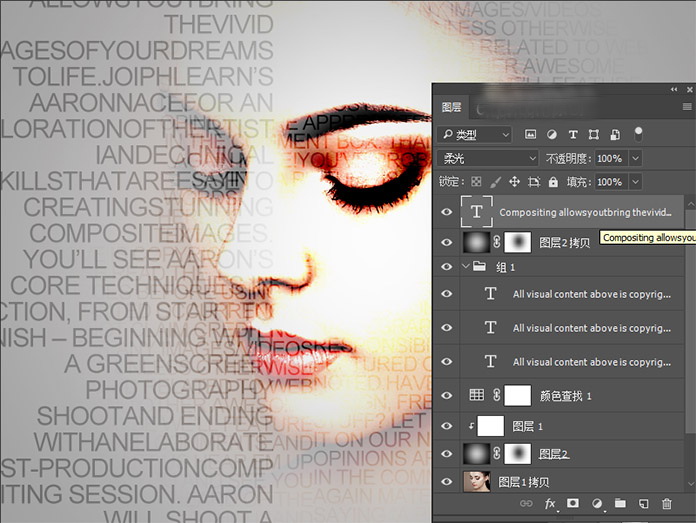Hide the 图层2 拷贝 layer
This screenshot has width=696, height=523.
pos(446,242)
